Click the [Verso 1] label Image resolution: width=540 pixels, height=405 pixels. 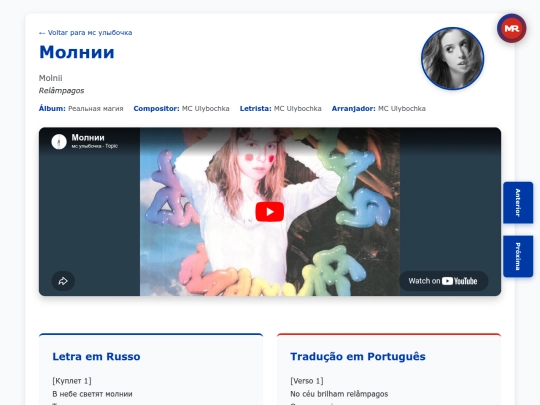[307, 381]
